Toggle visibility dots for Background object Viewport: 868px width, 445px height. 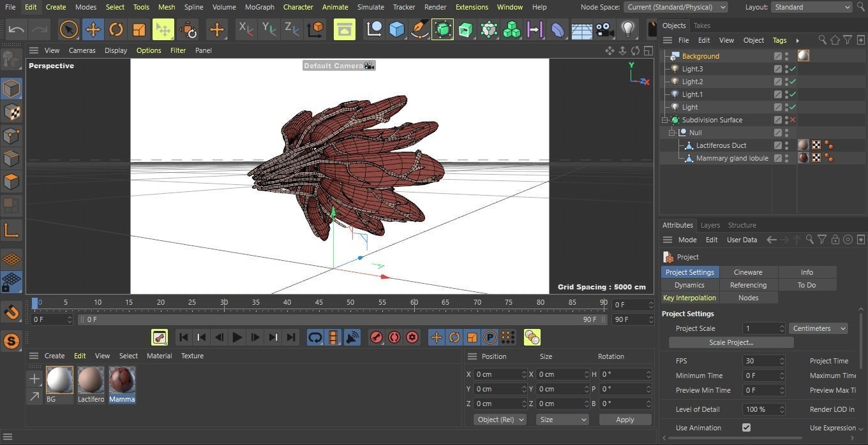coord(787,56)
